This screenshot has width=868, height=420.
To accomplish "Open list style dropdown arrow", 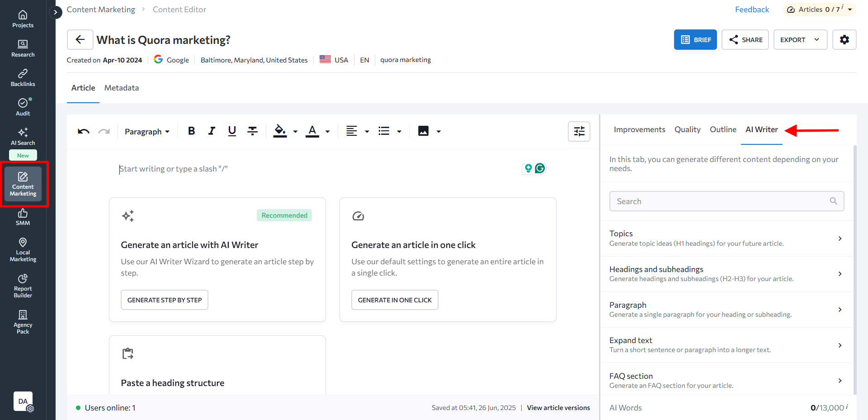I will (x=399, y=132).
